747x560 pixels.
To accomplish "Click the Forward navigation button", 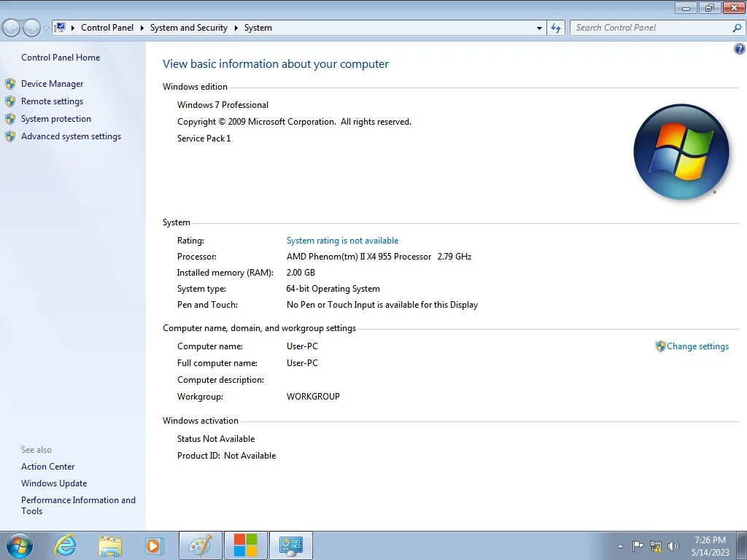I will (x=31, y=28).
